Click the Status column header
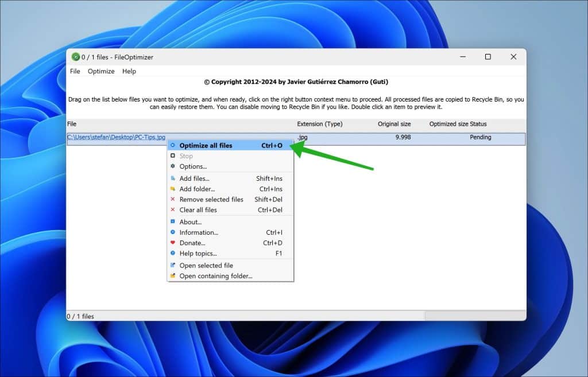This screenshot has width=588, height=377. [478, 124]
